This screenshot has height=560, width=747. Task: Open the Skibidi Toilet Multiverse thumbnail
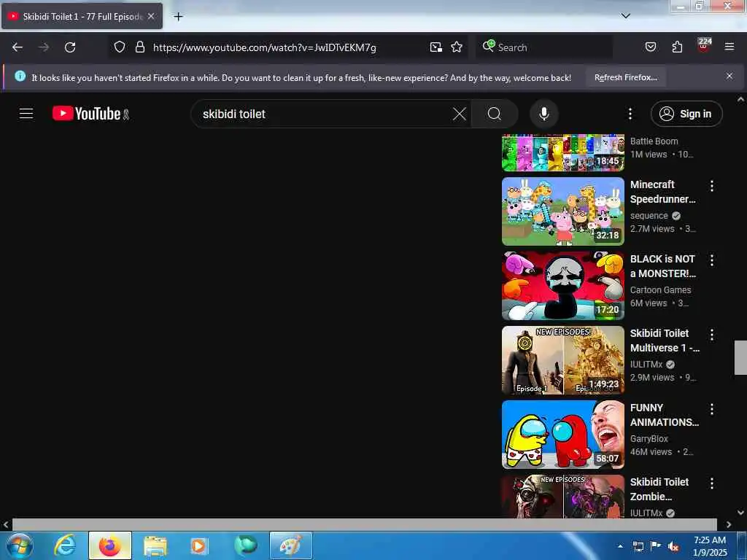click(x=562, y=360)
